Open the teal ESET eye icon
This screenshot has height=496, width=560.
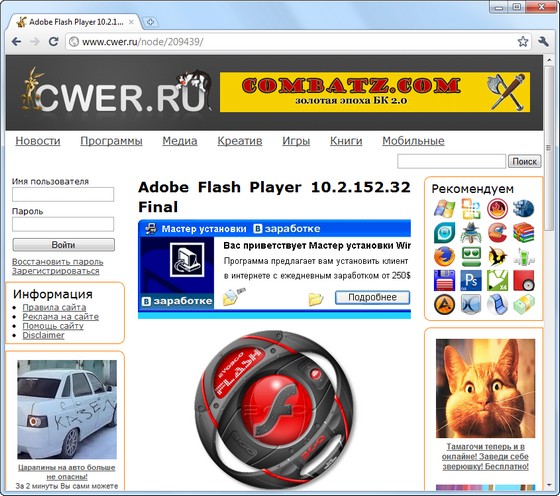tap(444, 233)
